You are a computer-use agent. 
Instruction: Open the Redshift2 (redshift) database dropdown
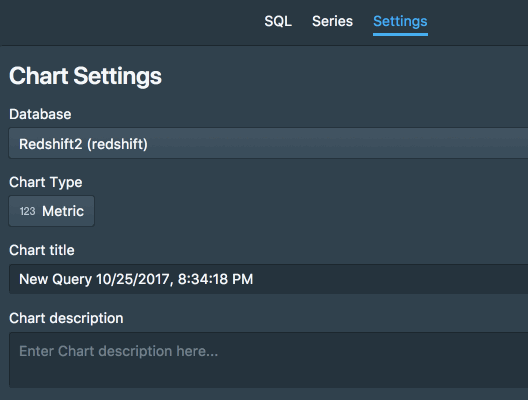[268, 143]
